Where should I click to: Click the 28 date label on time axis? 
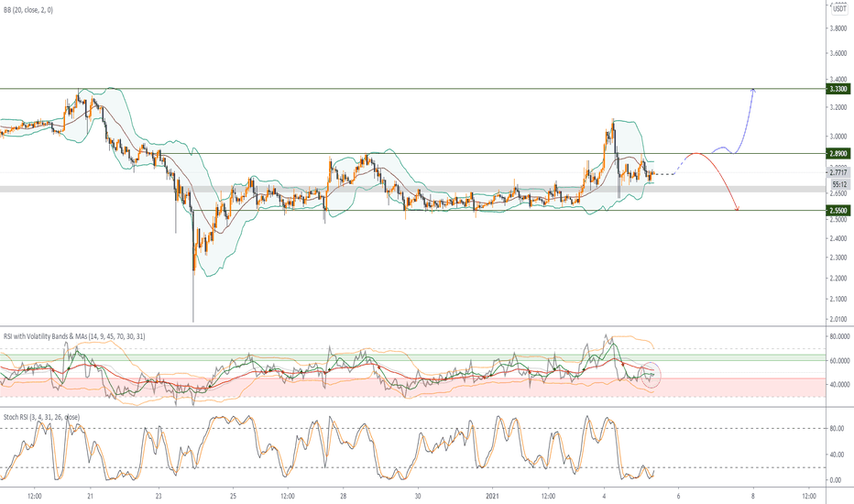[343, 497]
